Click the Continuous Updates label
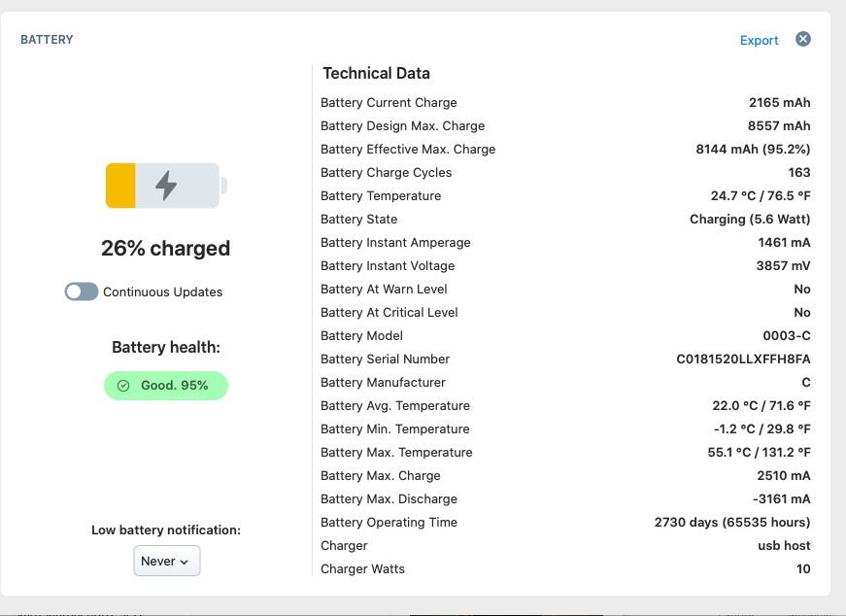The height and width of the screenshot is (616, 846). click(162, 292)
